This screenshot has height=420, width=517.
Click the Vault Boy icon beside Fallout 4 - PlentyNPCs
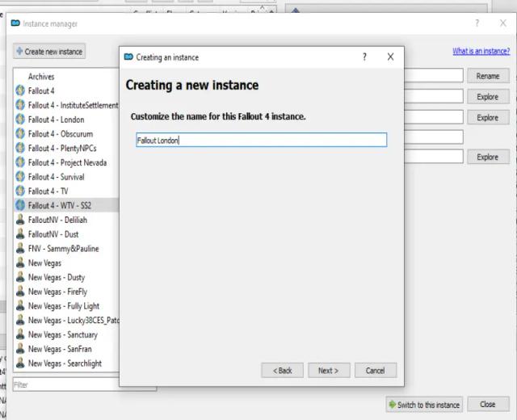[x=20, y=148]
